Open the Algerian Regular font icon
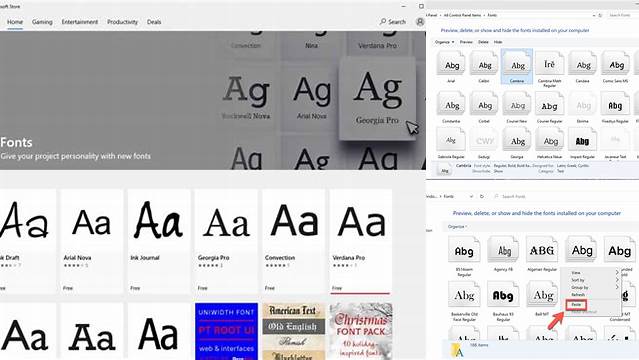 (542, 250)
